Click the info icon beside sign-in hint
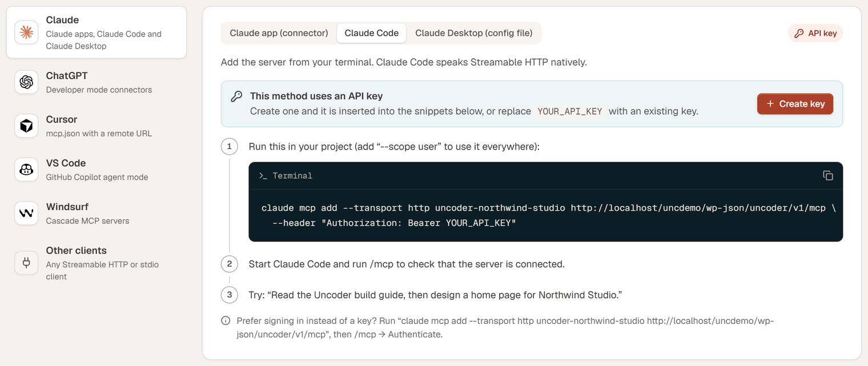The image size is (868, 366). 226,321
